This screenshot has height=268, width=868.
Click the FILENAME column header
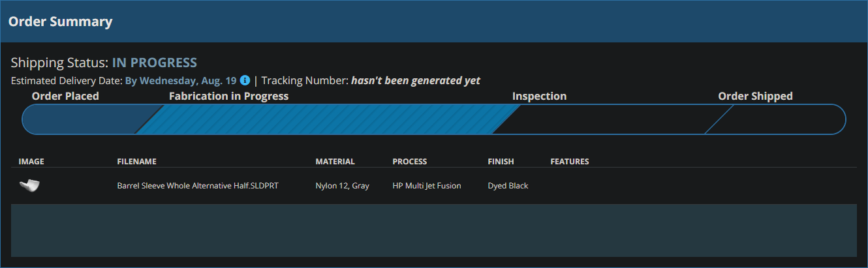(x=137, y=162)
